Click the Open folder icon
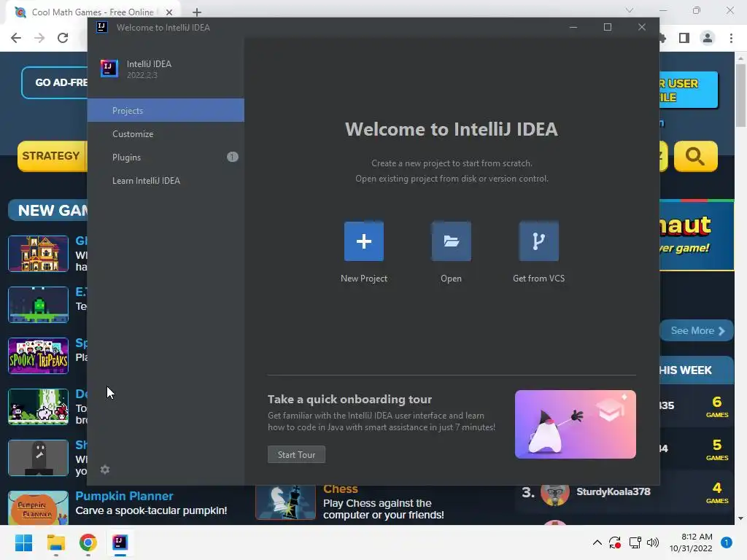 pyautogui.click(x=451, y=241)
